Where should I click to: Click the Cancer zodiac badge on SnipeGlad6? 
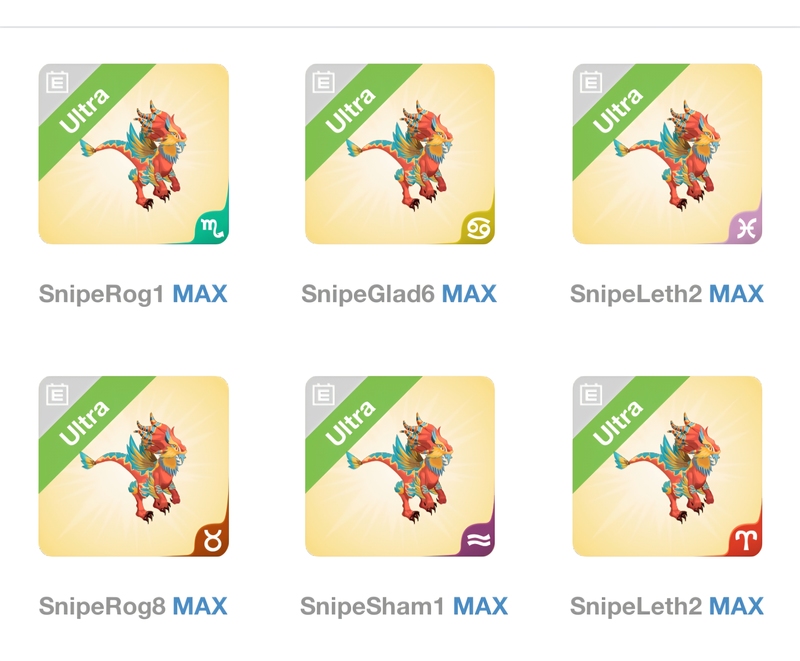[x=479, y=227]
